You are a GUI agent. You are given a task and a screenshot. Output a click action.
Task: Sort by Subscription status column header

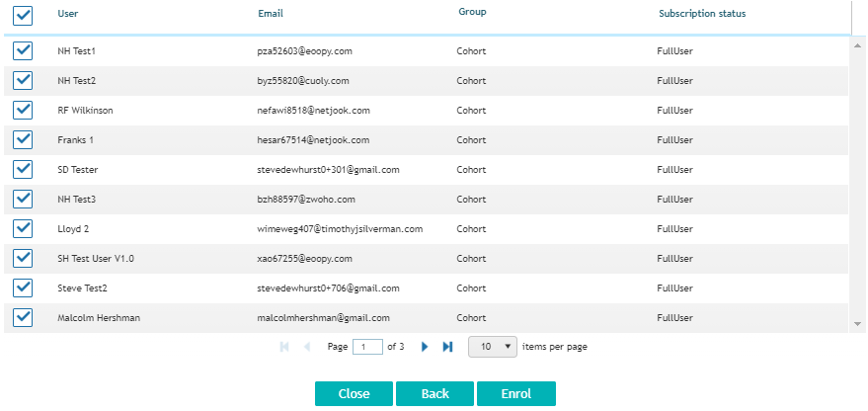(702, 14)
